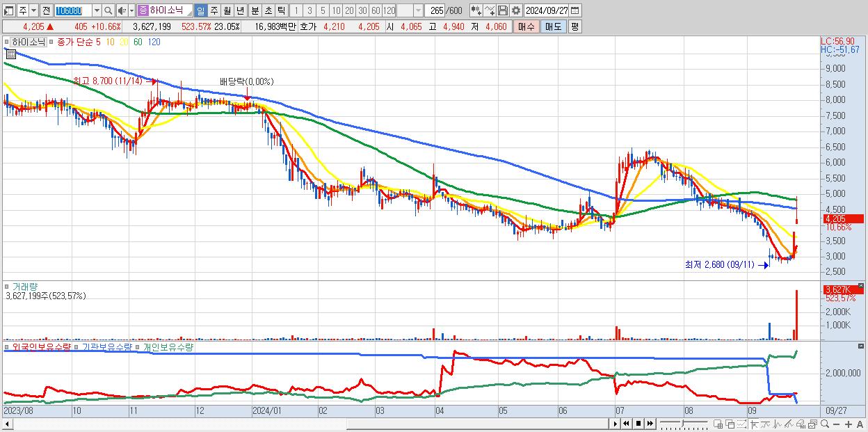This screenshot has height=432, width=868.
Task: Select the second 초 period
Action: (268, 10)
